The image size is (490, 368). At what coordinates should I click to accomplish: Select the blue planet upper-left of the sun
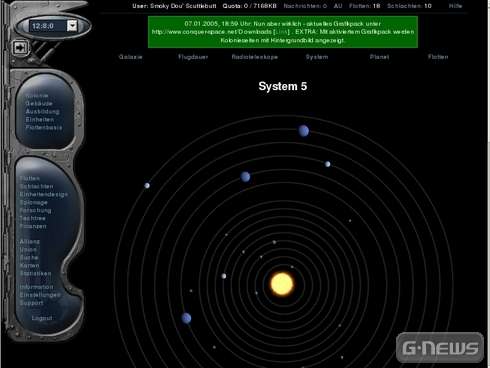pyautogui.click(x=245, y=177)
